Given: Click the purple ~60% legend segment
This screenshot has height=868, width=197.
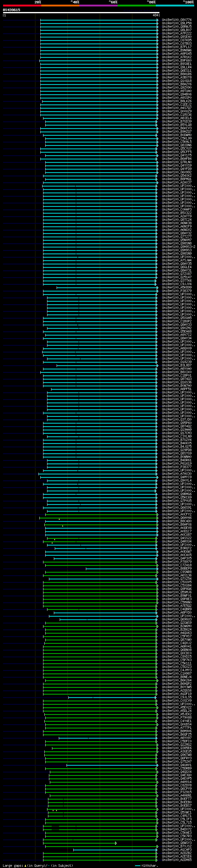Looking at the screenshot, I should pos(99,6).
